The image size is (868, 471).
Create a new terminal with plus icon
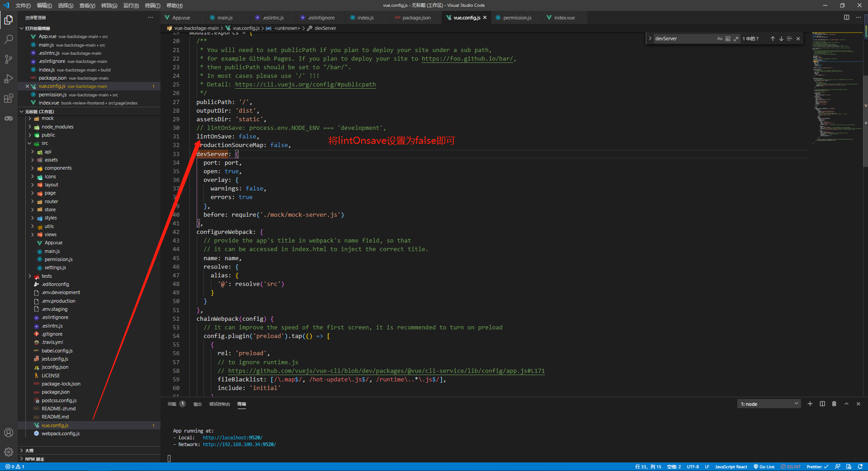tap(810, 404)
